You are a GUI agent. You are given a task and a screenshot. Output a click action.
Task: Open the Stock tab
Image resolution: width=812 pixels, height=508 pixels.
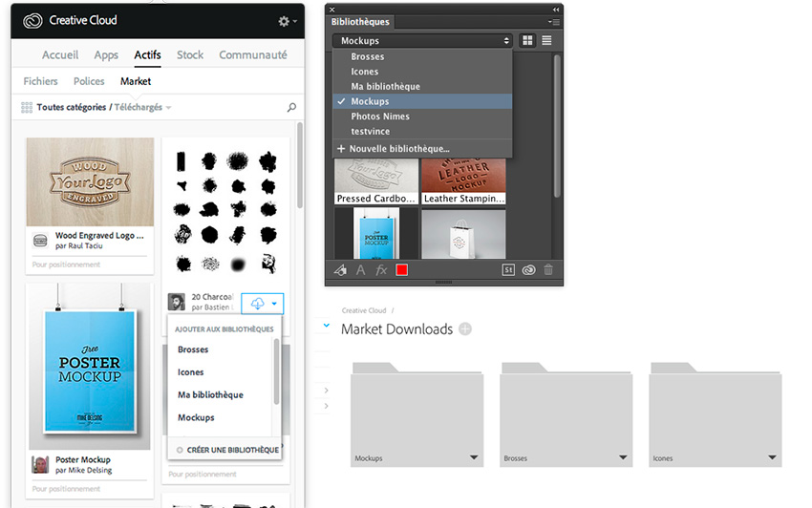click(190, 54)
